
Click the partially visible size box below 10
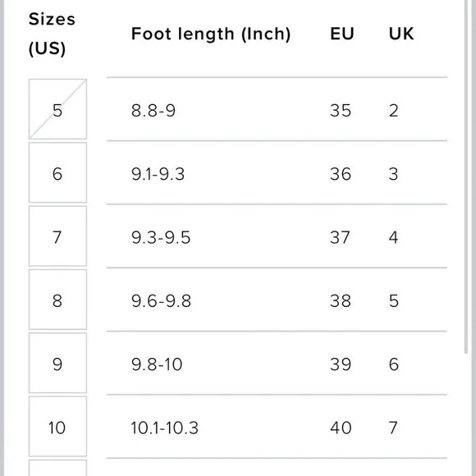(x=57, y=468)
